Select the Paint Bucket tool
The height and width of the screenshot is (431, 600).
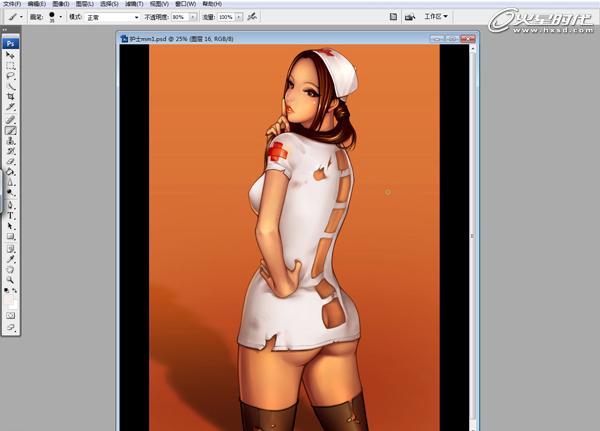point(10,172)
